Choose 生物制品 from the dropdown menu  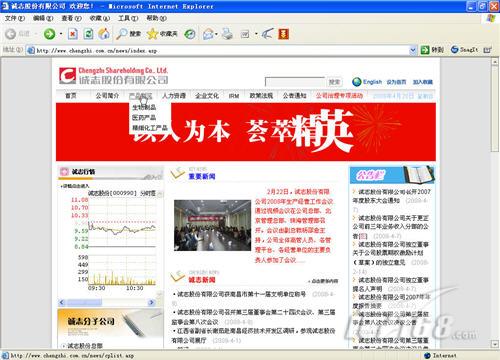(144, 107)
